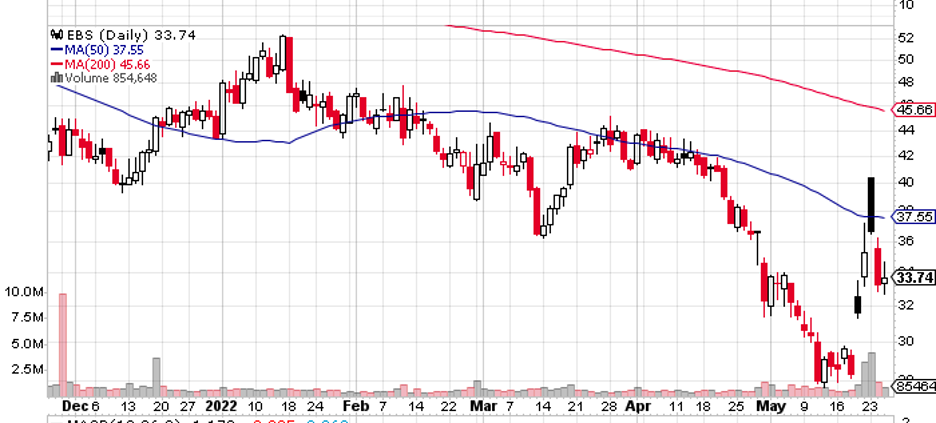Click the Volume 854,648 legend label

(111, 78)
